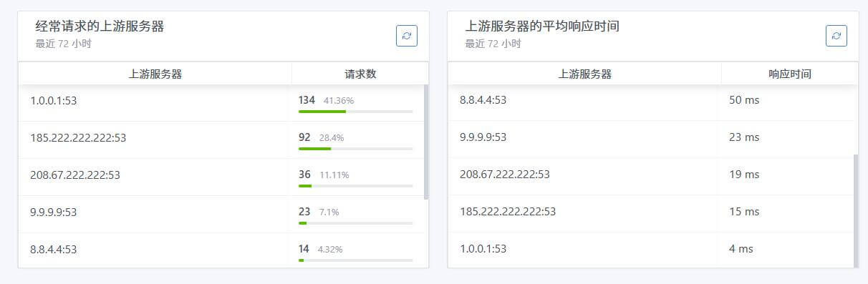Click the 请求数 column header
The height and width of the screenshot is (284, 868).
[360, 74]
